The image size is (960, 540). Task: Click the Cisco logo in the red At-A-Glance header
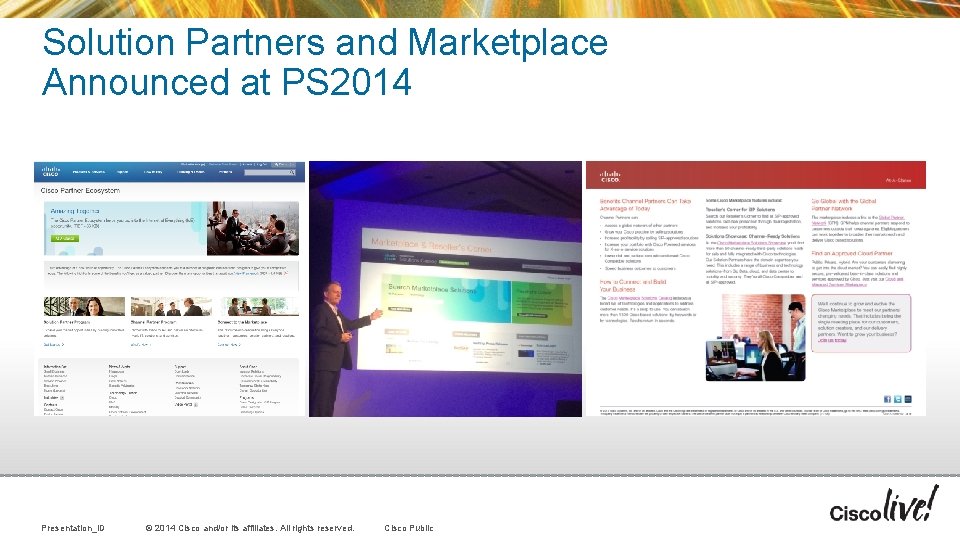610,176
